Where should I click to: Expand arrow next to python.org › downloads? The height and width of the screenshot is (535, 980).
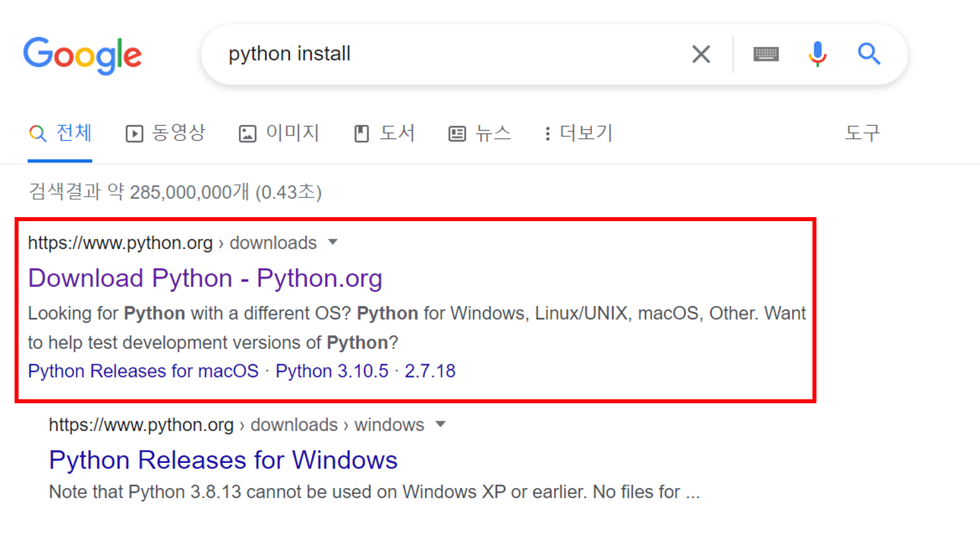coord(333,242)
